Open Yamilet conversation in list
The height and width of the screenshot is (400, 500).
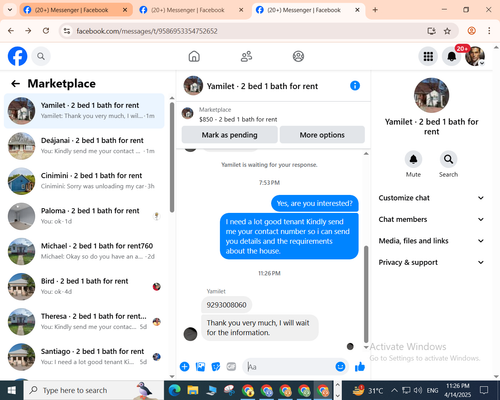[84, 111]
